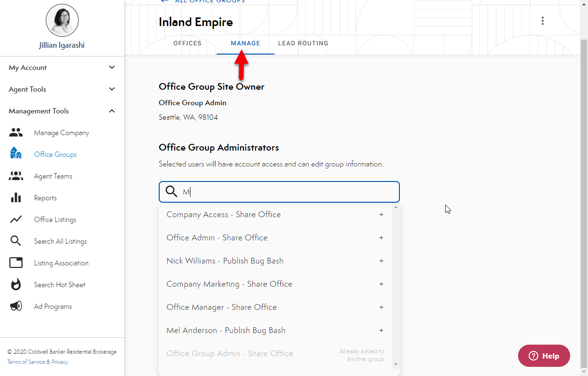
Task: Expand the Agent Tools section
Action: point(112,89)
